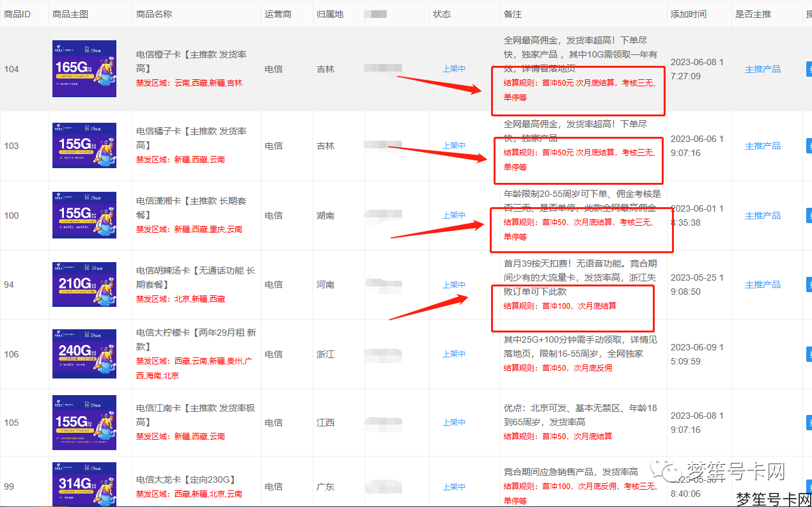
Task: Click 主推产品 link in row 104
Action: (x=763, y=69)
